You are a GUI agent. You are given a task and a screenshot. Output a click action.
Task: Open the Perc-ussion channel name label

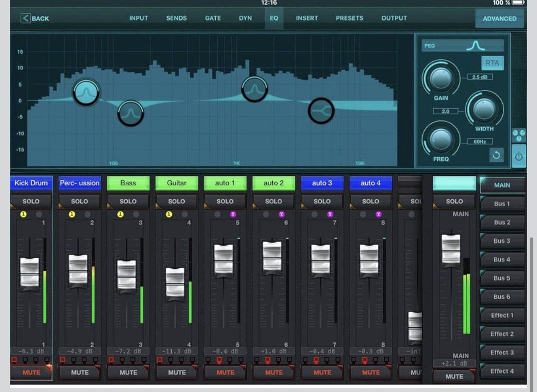coord(80,183)
